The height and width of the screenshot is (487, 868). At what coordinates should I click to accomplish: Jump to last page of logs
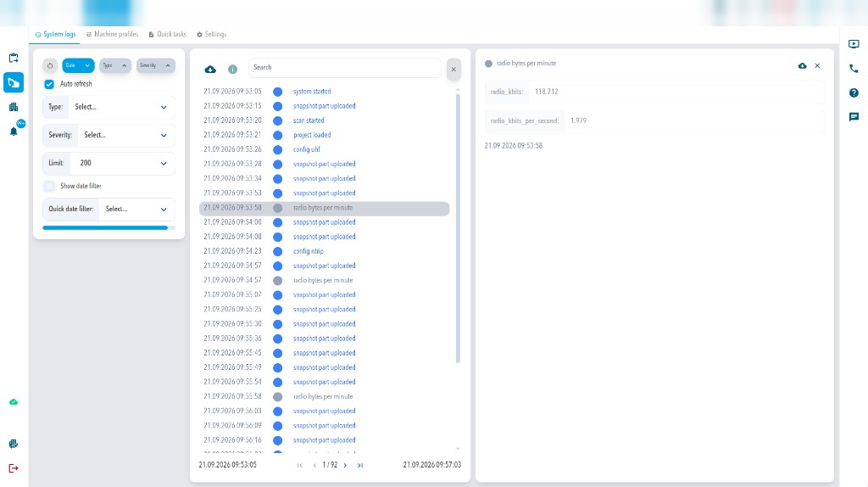click(360, 466)
